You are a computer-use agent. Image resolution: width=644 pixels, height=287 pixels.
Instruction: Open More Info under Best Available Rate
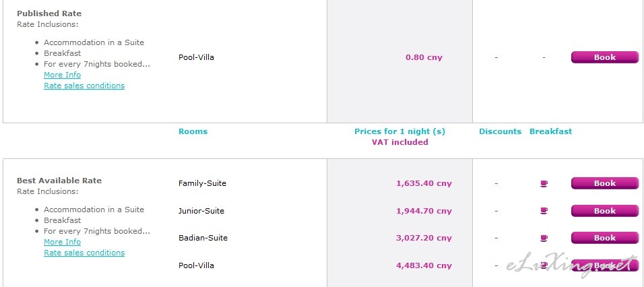point(63,242)
